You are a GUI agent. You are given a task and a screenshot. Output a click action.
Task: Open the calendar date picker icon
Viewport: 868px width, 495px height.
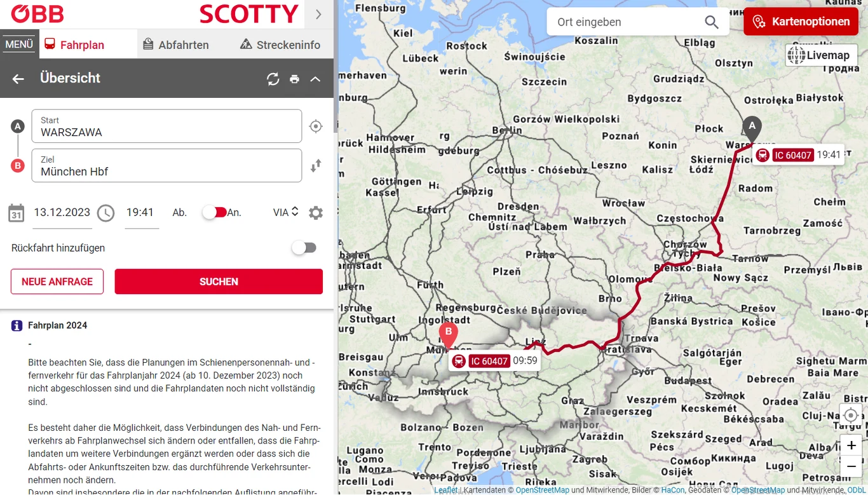(x=17, y=213)
